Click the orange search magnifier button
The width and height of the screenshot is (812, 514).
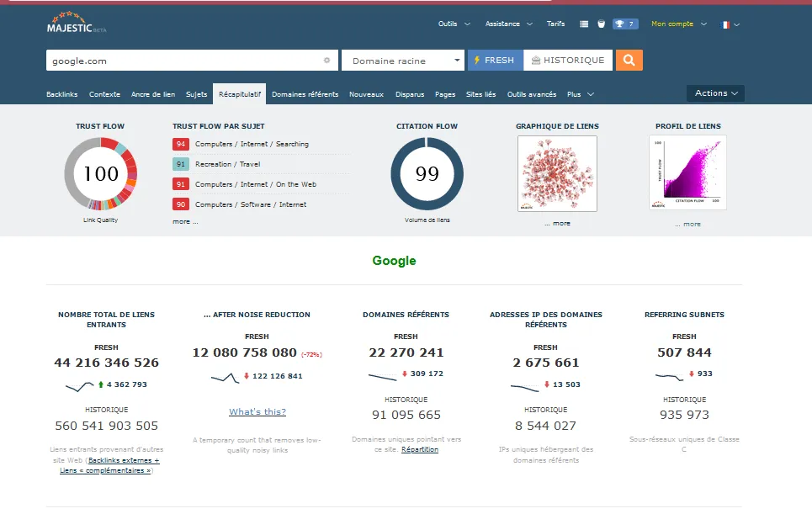(629, 60)
